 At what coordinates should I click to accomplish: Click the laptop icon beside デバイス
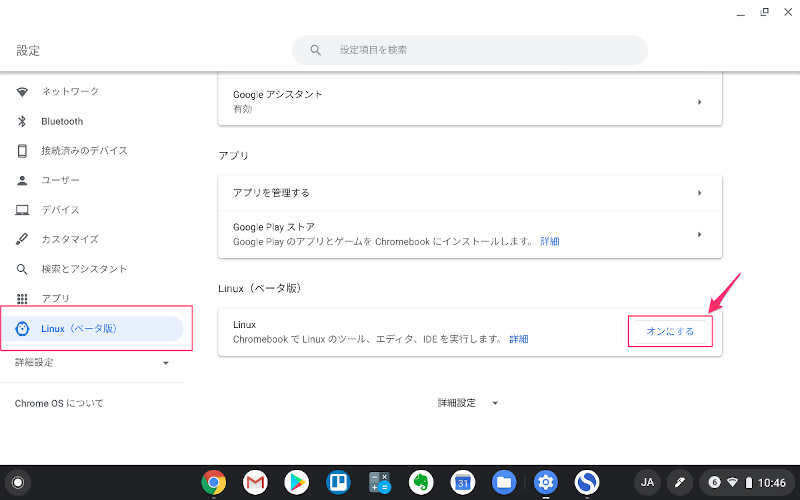click(x=22, y=210)
